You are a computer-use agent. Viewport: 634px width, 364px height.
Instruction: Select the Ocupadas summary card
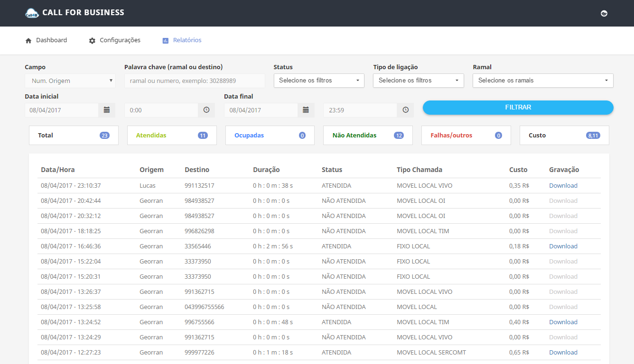[270, 135]
